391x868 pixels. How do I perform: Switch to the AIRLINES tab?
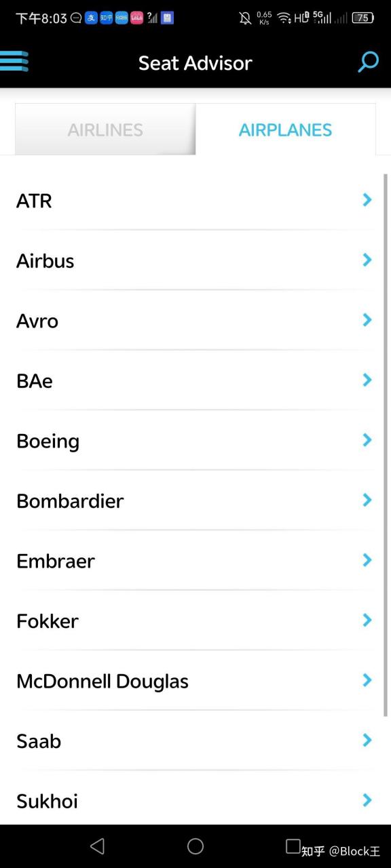pos(105,130)
